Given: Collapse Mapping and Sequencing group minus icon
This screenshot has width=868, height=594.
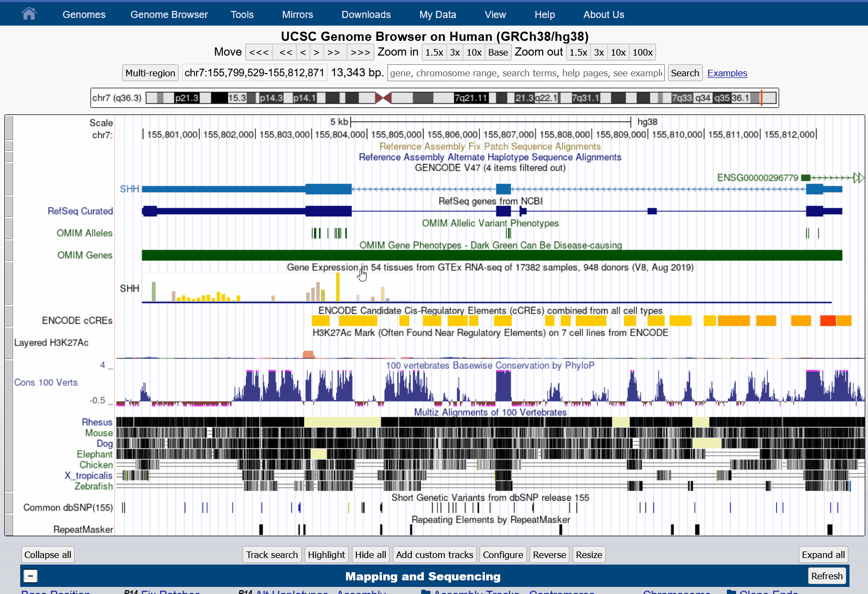Looking at the screenshot, I should pyautogui.click(x=31, y=576).
